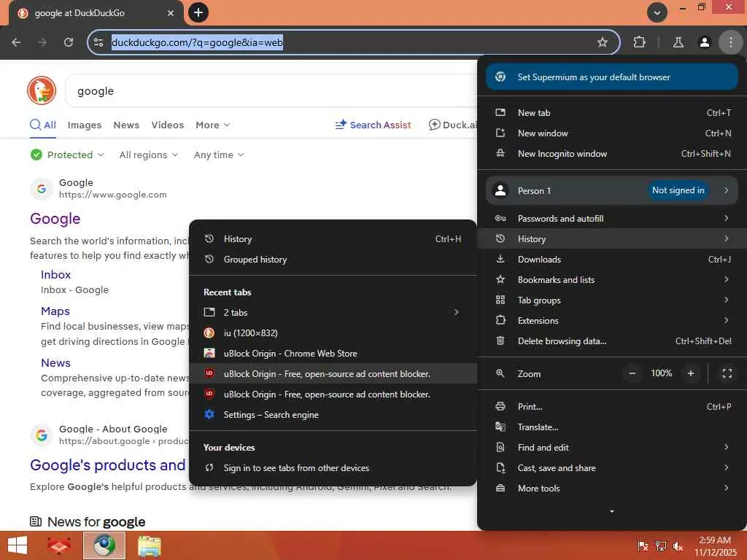
Task: Switch to the Images search tab
Action: coord(85,125)
